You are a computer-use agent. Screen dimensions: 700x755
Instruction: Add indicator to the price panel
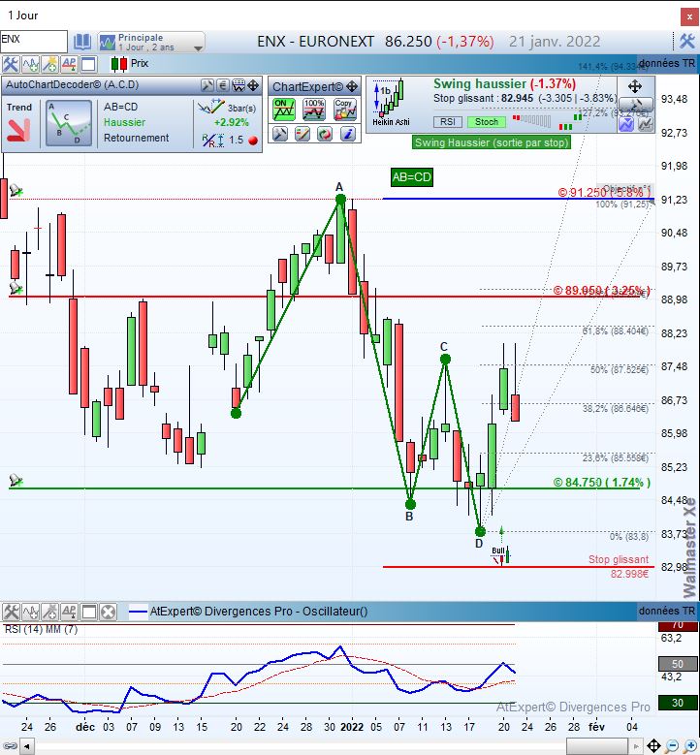click(30, 64)
